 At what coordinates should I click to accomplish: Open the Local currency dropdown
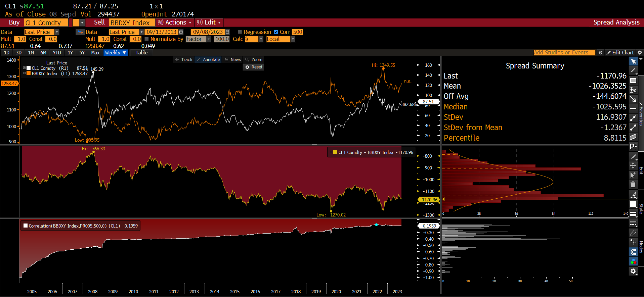(x=293, y=39)
